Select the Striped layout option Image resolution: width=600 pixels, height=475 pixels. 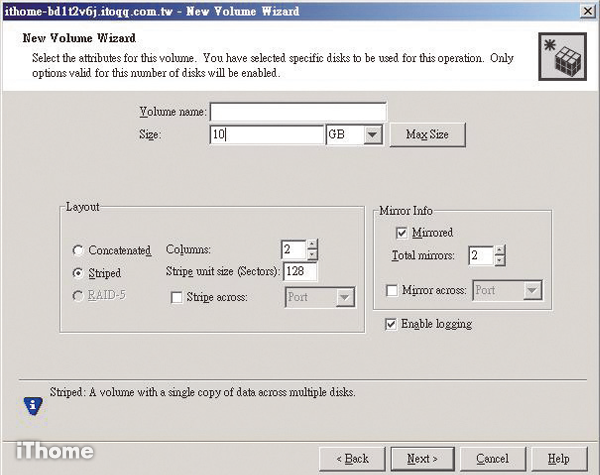tap(79, 273)
